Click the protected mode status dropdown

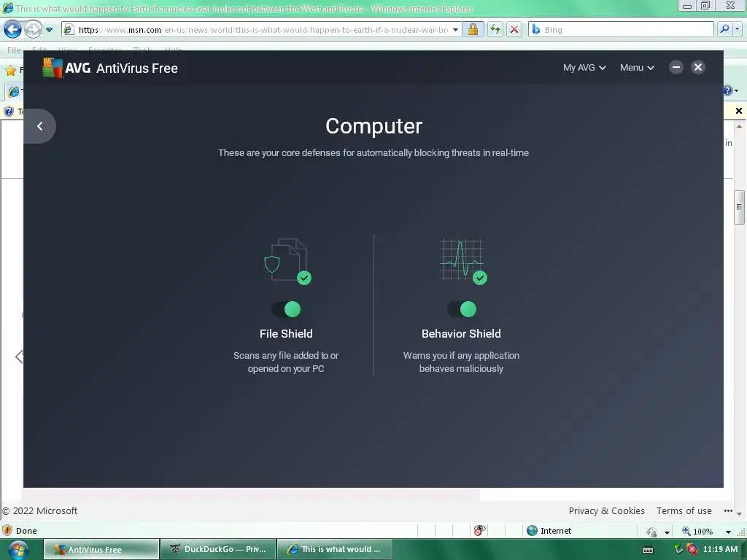tap(667, 532)
